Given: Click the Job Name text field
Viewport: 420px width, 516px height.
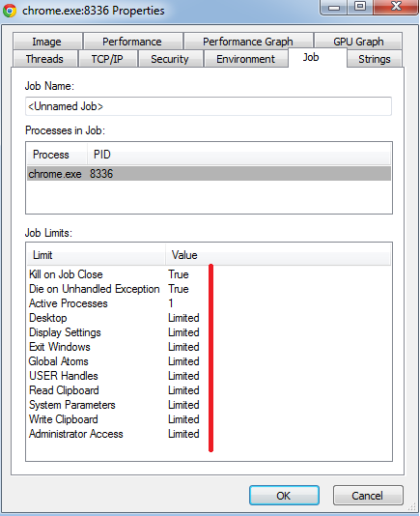Looking at the screenshot, I should [x=209, y=106].
